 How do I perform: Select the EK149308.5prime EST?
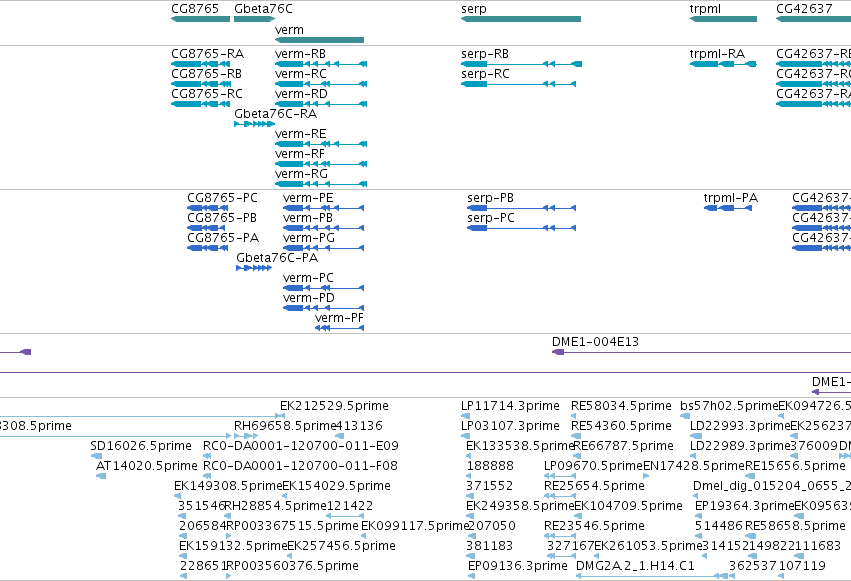[x=177, y=496]
